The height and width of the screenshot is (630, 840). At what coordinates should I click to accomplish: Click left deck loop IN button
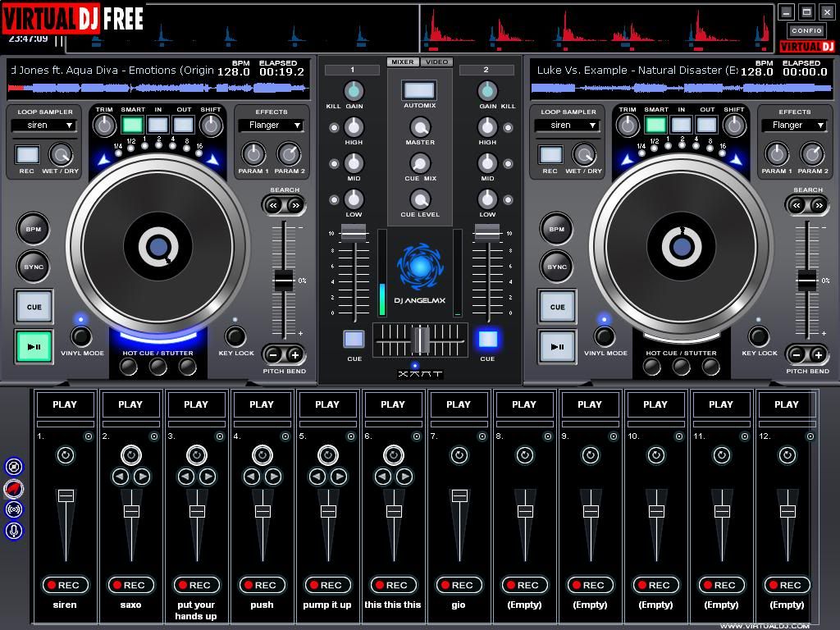(x=158, y=125)
